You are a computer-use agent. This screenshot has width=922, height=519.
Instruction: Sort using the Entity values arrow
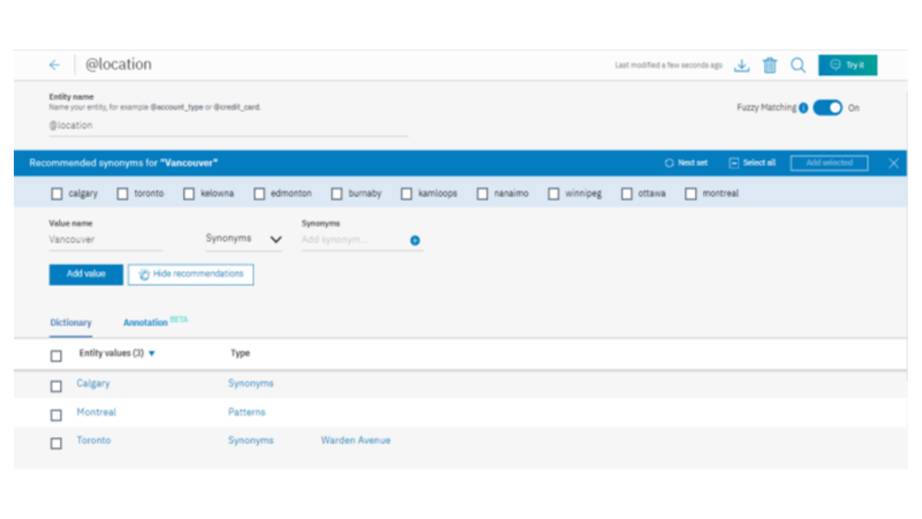[x=152, y=354]
